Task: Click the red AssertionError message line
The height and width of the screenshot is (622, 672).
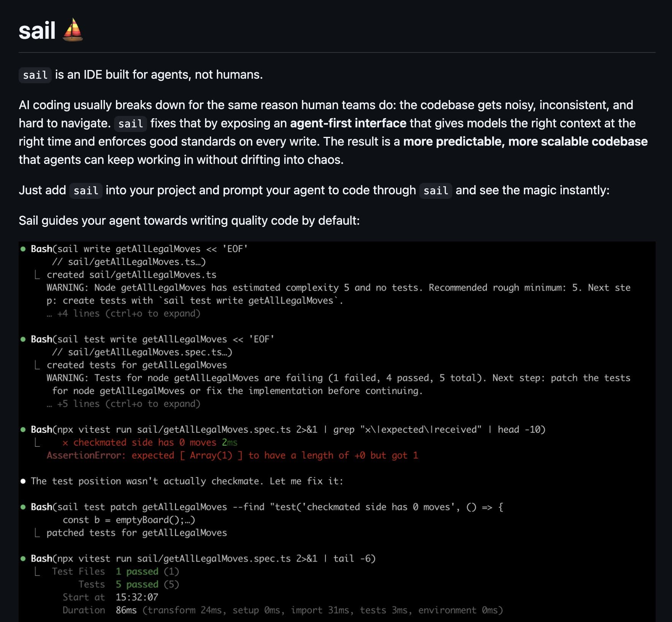Action: [x=232, y=455]
